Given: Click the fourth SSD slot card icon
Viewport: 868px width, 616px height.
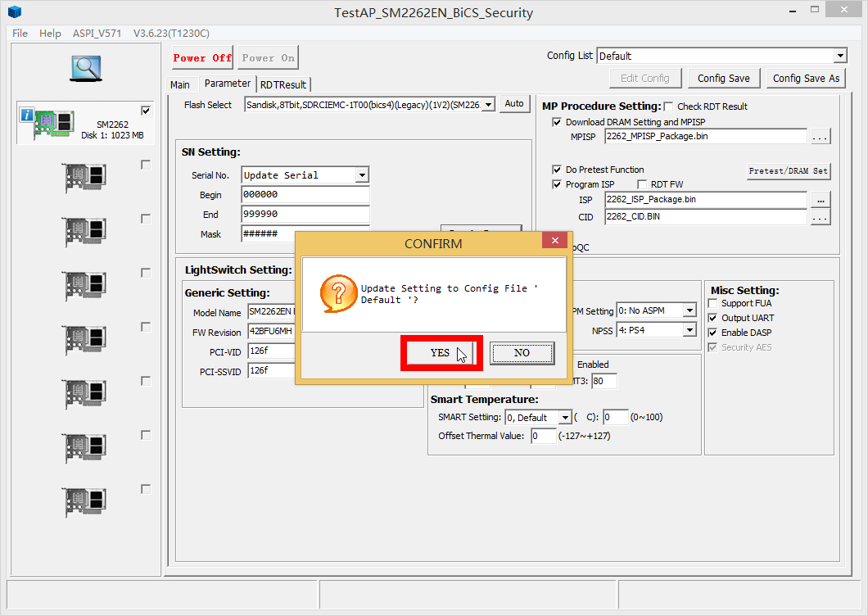Looking at the screenshot, I should pos(84,339).
